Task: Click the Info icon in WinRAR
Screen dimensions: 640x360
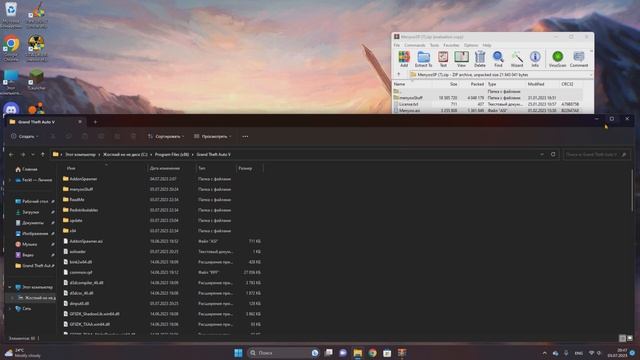Action: pos(535,59)
